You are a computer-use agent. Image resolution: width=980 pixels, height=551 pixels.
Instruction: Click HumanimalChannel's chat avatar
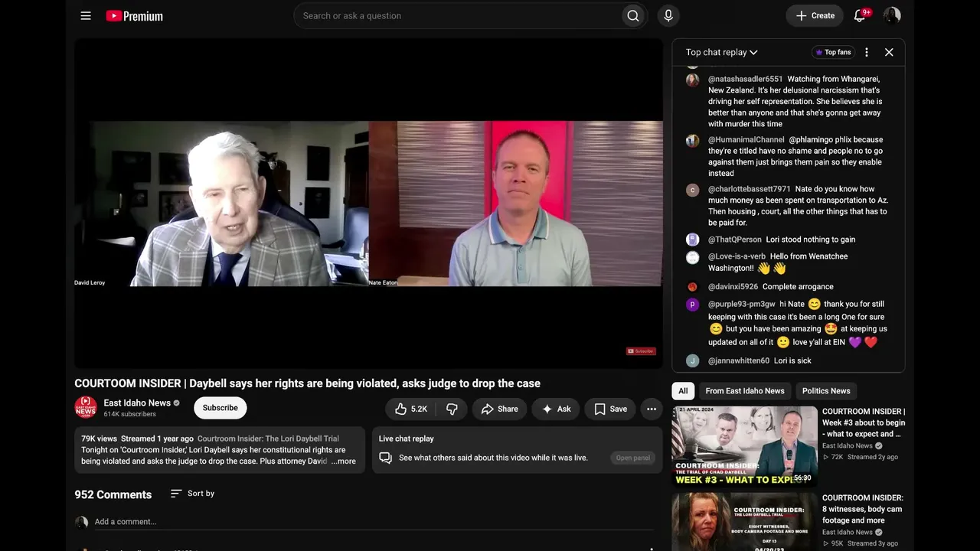pos(692,141)
